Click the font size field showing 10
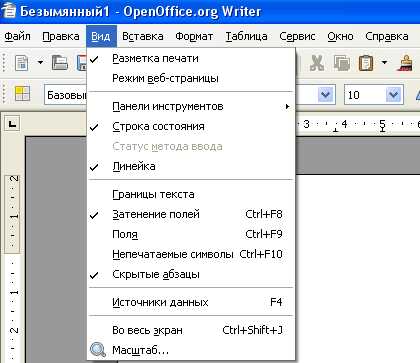 click(x=365, y=95)
